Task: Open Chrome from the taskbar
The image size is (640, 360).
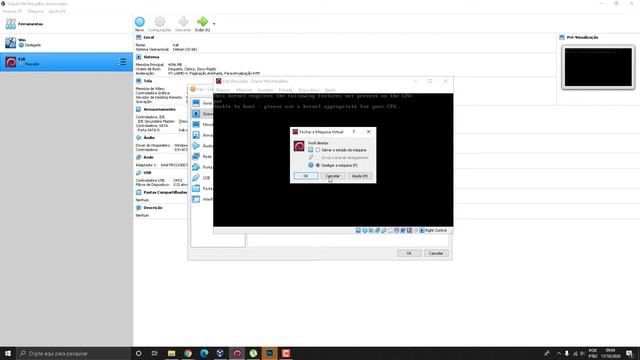Action: pyautogui.click(x=188, y=353)
